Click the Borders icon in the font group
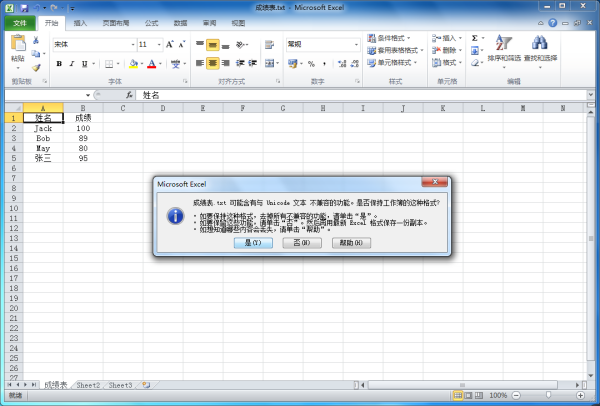This screenshot has height=406, width=600. tap(109, 64)
